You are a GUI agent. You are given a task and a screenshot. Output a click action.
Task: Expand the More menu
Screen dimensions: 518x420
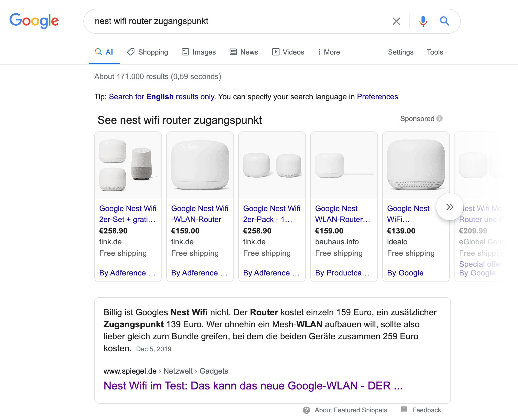point(329,52)
